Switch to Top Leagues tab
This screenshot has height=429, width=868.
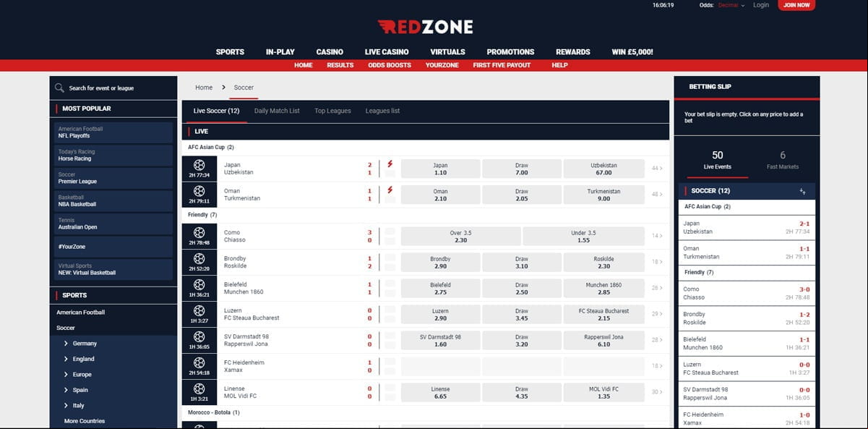point(332,111)
